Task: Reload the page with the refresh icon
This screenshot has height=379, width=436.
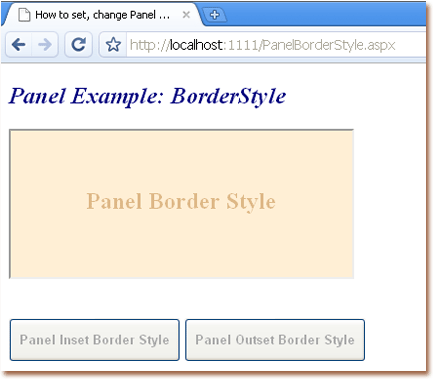Action: point(78,44)
